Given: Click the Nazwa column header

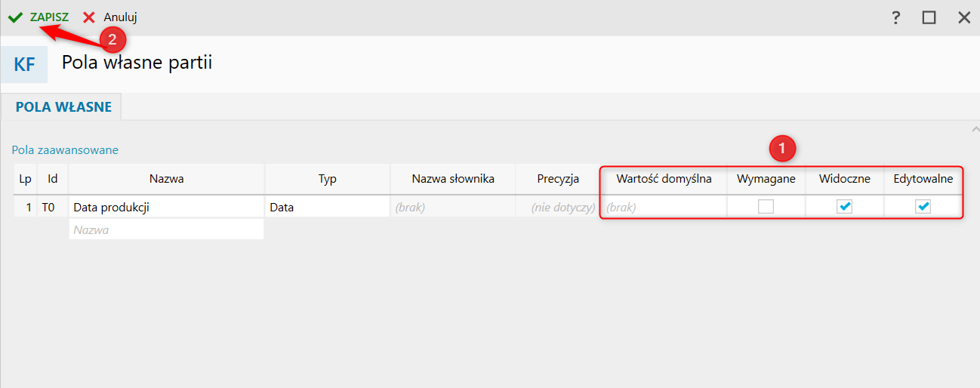Looking at the screenshot, I should click(166, 179).
